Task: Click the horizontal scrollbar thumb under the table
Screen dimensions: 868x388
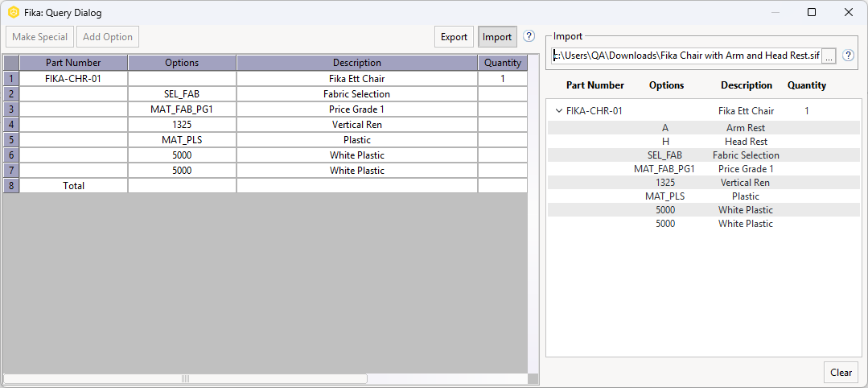Action: click(x=186, y=378)
